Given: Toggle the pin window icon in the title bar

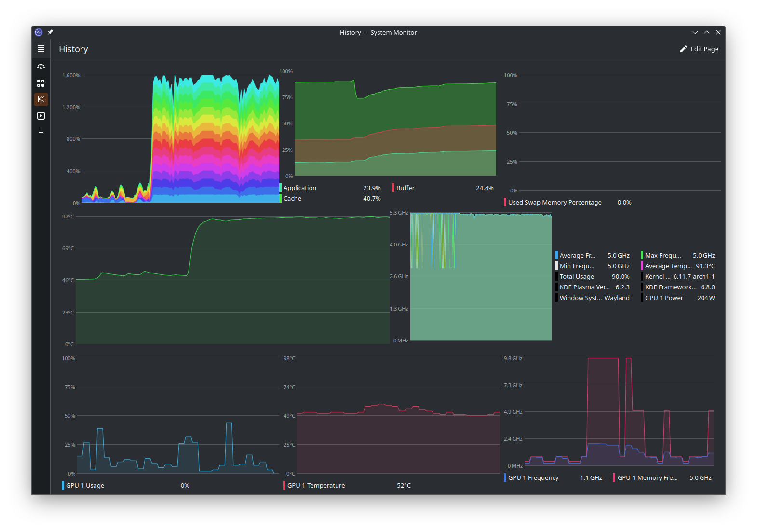Looking at the screenshot, I should coord(50,32).
